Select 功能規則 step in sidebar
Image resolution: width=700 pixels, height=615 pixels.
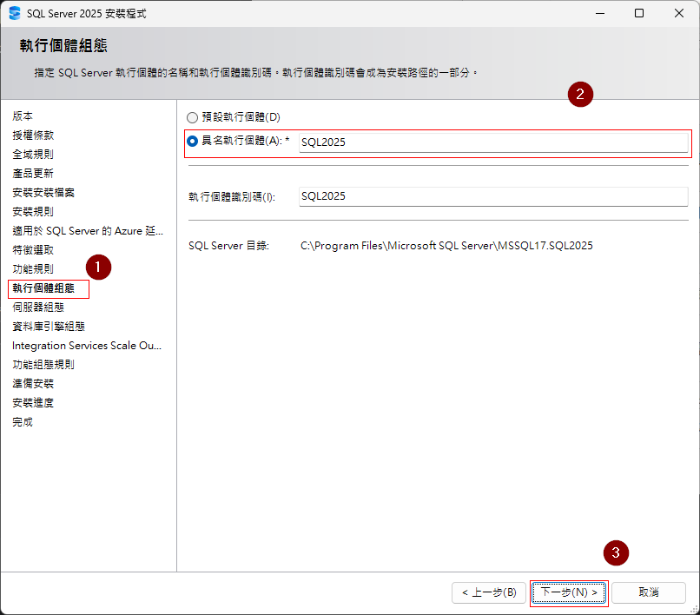coord(33,269)
